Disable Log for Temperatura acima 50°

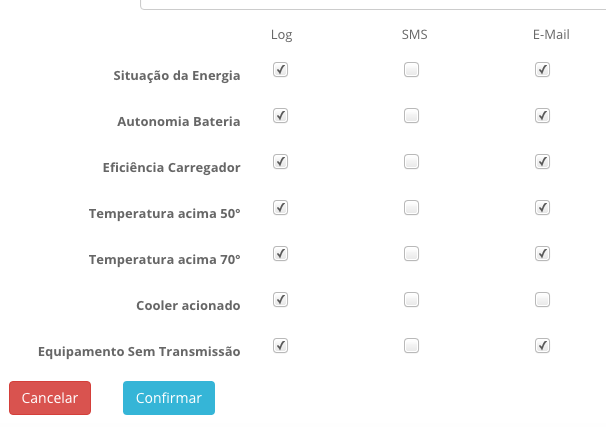coord(281,207)
